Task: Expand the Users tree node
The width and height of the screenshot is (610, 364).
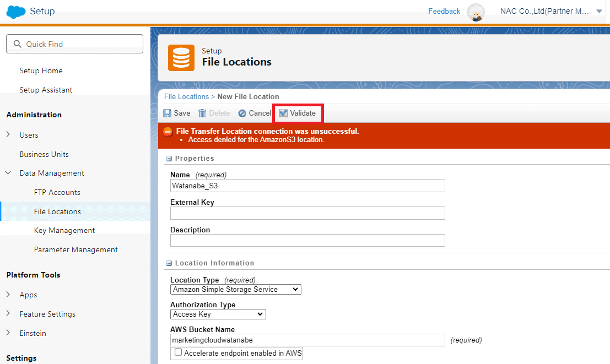Action: click(x=8, y=134)
